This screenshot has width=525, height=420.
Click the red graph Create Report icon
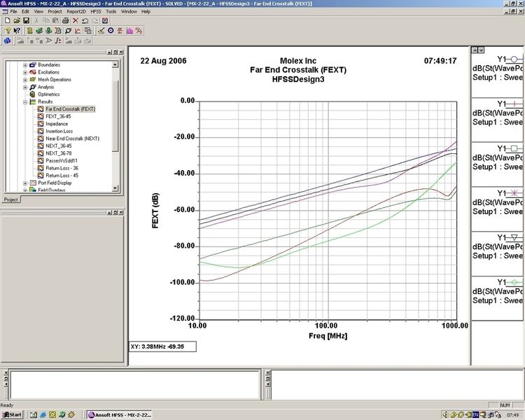[x=78, y=31]
